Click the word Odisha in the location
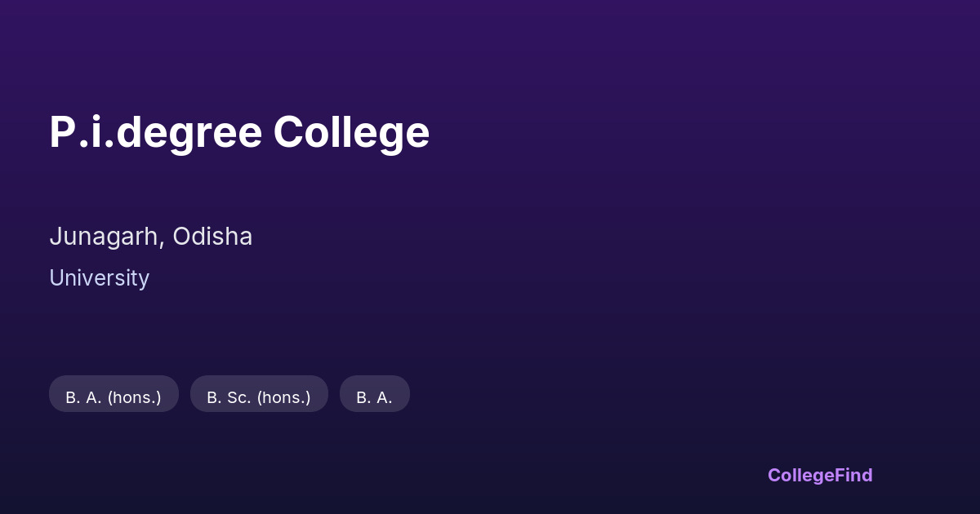 (213, 237)
